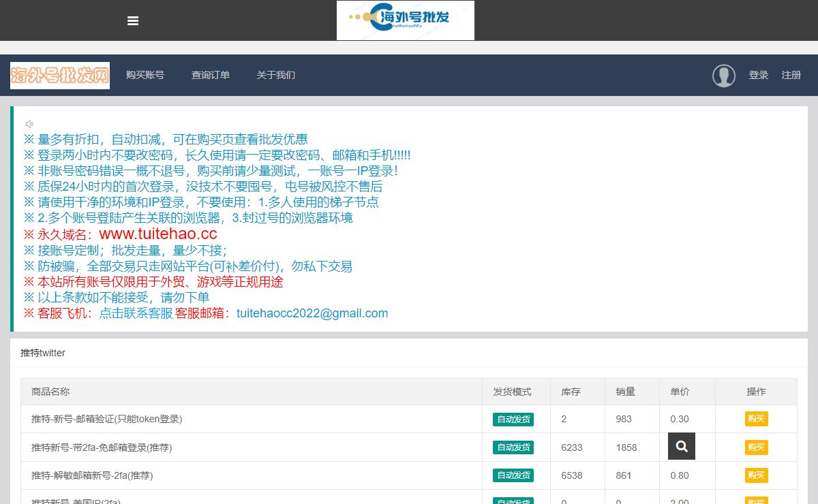This screenshot has height=504, width=818.
Task: Click the tuitehaocc2022@gmail.com email address
Action: [312, 313]
